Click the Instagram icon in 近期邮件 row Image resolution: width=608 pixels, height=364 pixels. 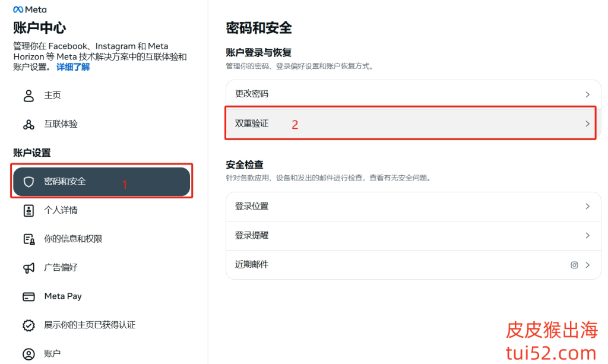(574, 265)
